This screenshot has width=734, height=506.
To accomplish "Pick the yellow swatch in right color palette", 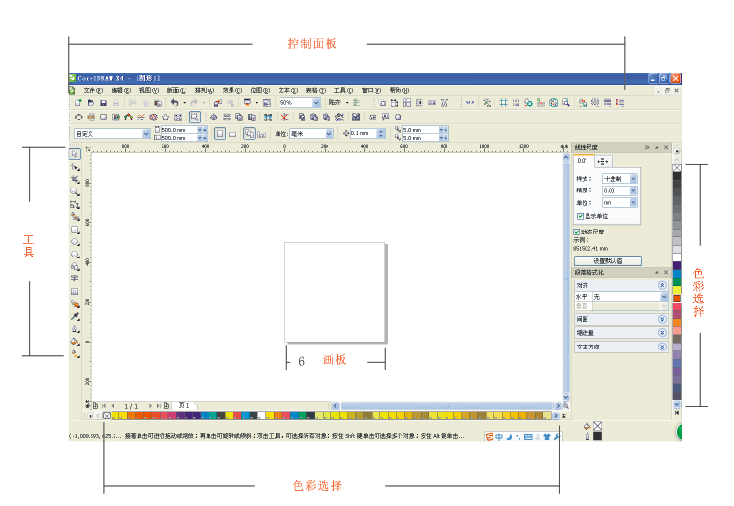I will tap(677, 290).
